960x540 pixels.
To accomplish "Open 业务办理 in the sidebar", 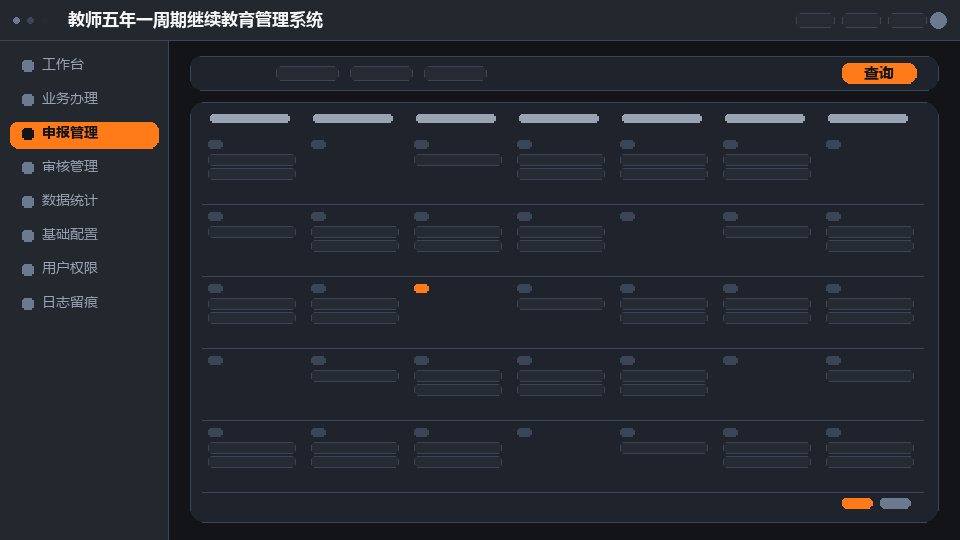I will 84,99.
